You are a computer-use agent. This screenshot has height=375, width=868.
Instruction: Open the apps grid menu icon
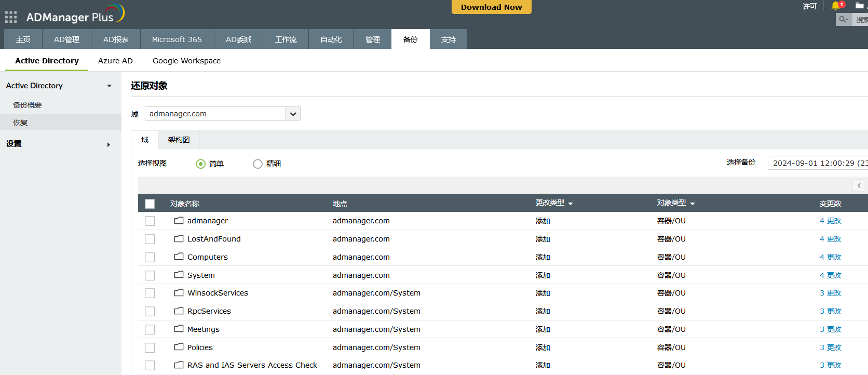(x=11, y=17)
